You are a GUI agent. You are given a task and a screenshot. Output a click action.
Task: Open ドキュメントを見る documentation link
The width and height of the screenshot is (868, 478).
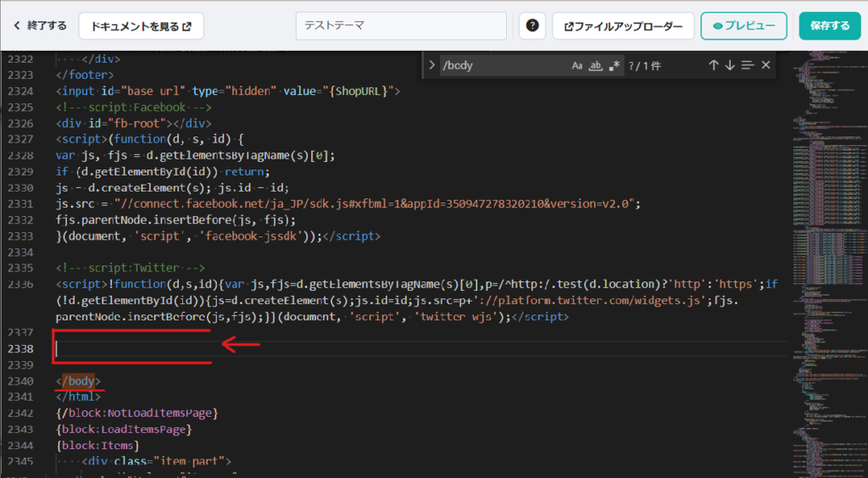tap(142, 26)
